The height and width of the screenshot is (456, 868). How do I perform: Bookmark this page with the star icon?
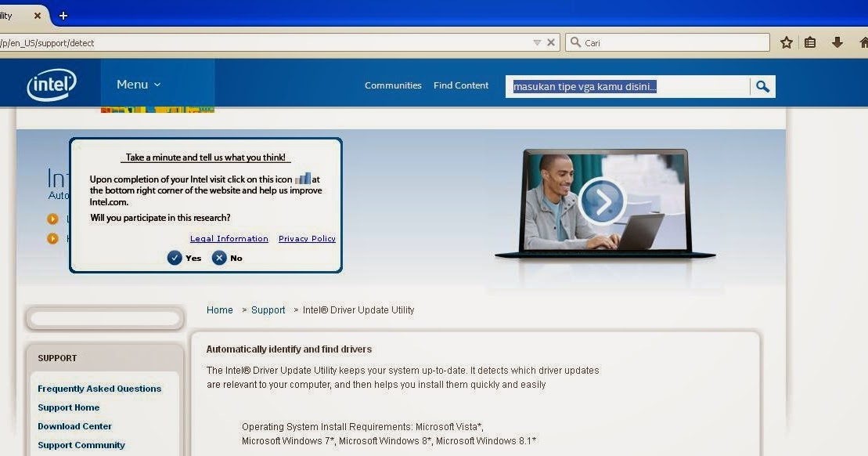tap(786, 42)
